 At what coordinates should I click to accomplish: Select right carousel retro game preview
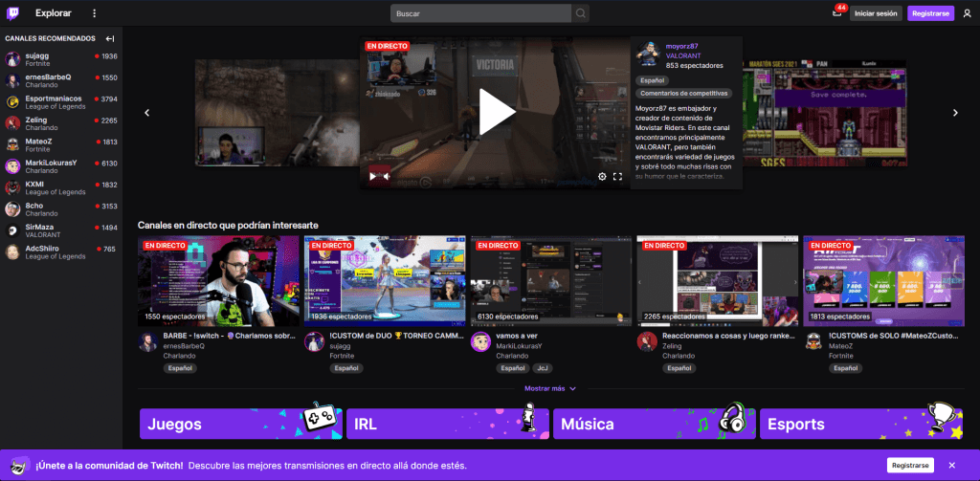(824, 113)
